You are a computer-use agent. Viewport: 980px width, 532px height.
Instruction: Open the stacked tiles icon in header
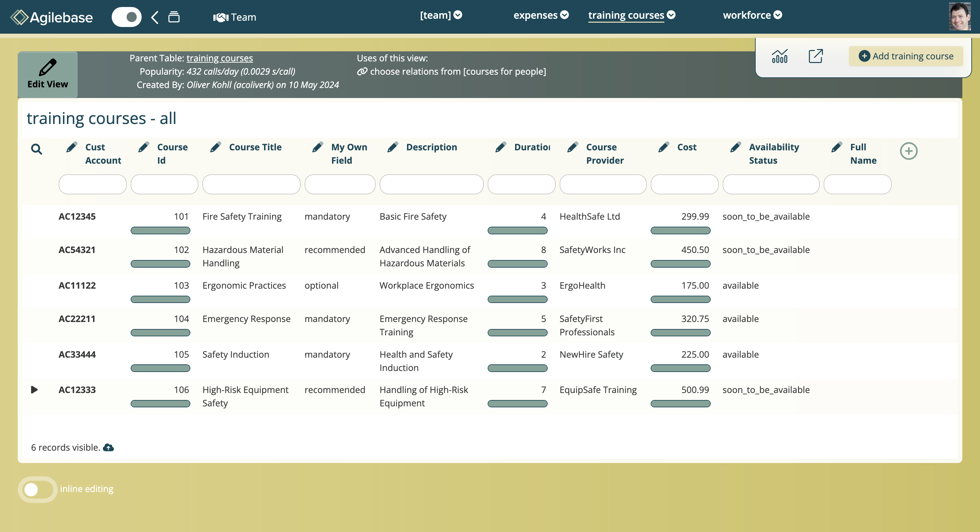(x=174, y=17)
